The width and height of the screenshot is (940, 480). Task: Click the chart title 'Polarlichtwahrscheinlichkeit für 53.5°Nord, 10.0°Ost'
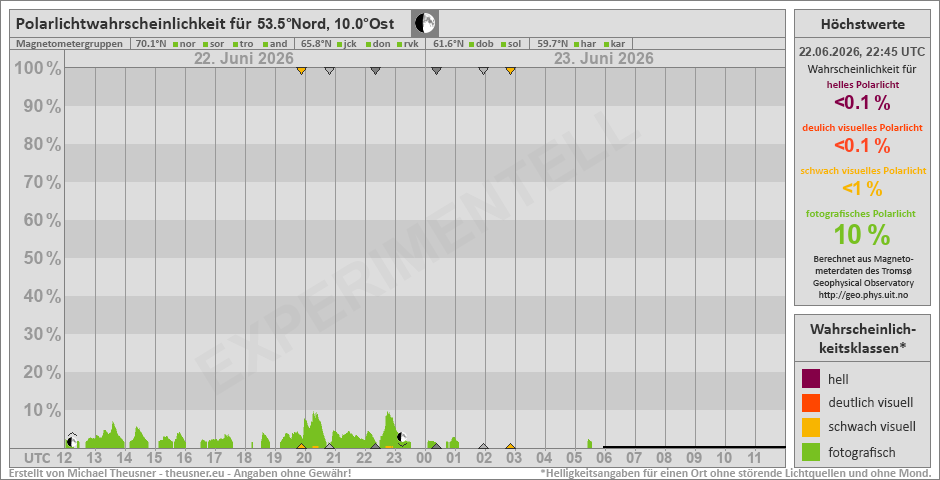[x=205, y=24]
